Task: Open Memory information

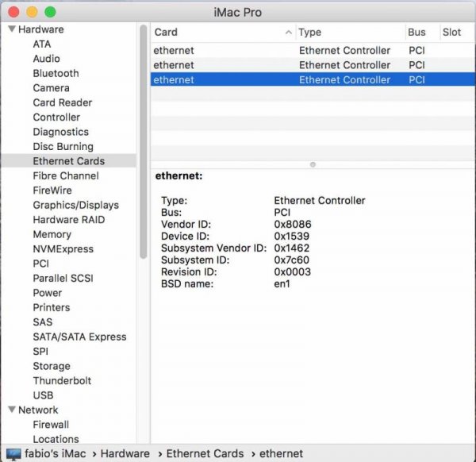Action: click(x=52, y=234)
